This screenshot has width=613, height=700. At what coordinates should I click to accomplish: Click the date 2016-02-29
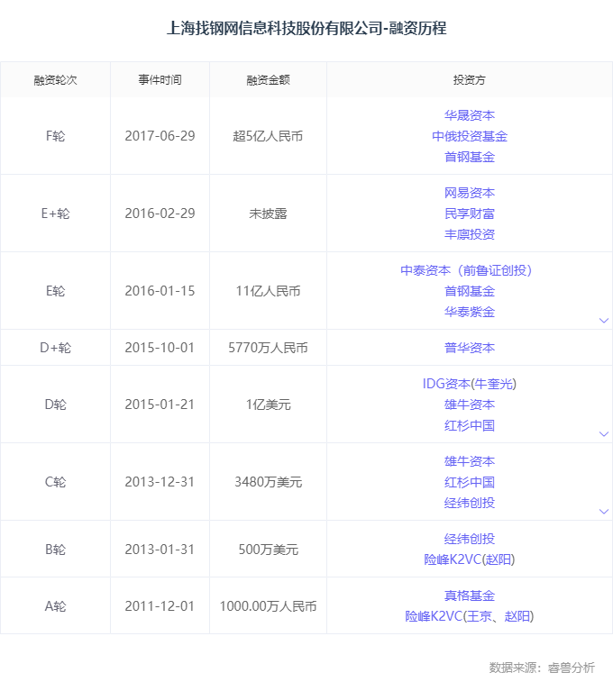(160, 214)
